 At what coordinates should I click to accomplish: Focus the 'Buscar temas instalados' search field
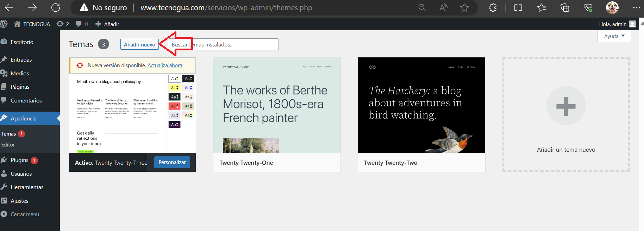(x=223, y=44)
